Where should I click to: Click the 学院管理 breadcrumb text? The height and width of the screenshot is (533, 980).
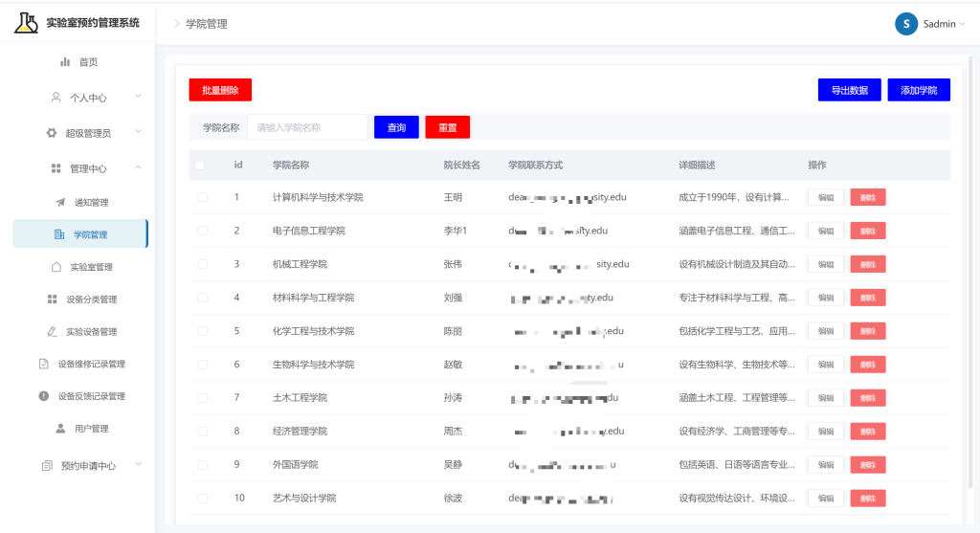207,24
